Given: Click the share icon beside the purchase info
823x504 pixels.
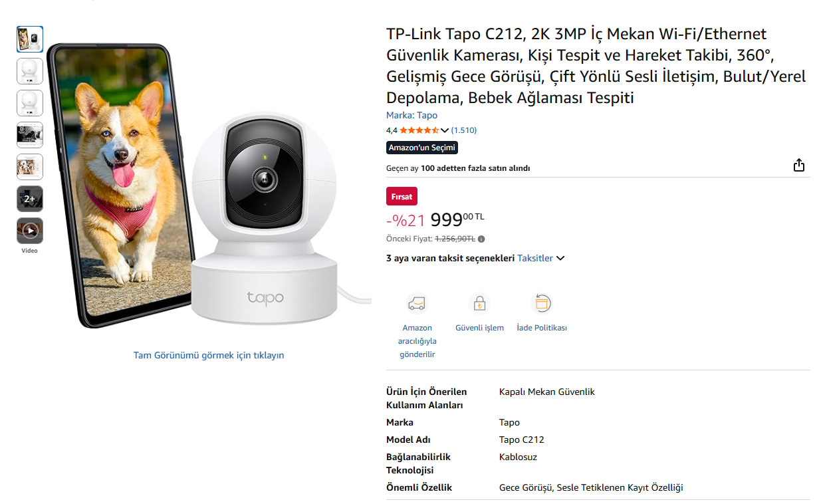Looking at the screenshot, I should (x=799, y=165).
